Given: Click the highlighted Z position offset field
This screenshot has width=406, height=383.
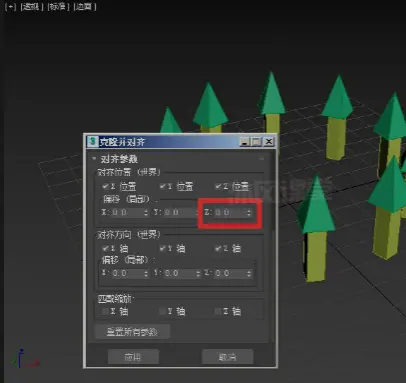Looking at the screenshot, I should click(x=228, y=212).
